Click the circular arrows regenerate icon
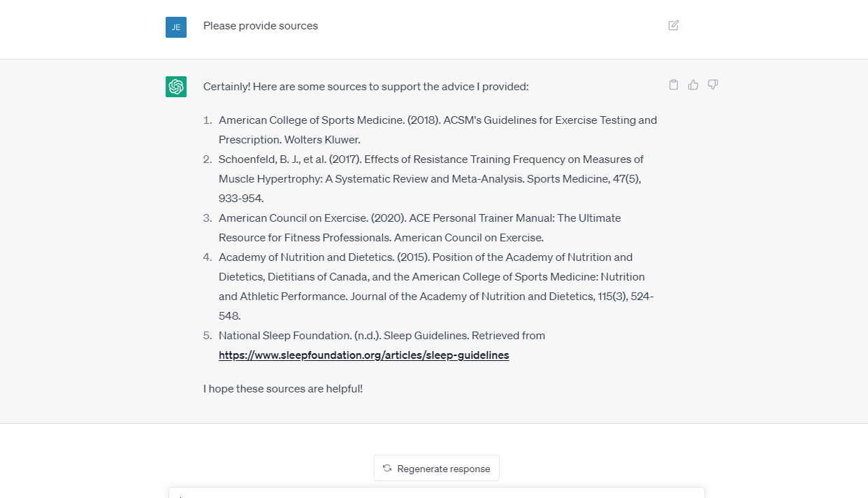Screen dimensions: 868x498 click(x=387, y=469)
